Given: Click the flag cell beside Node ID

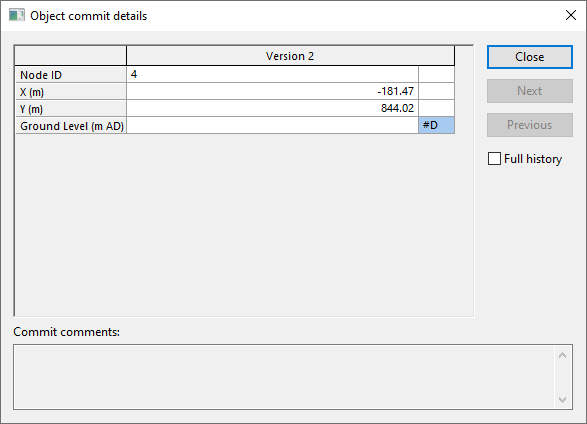Looking at the screenshot, I should pyautogui.click(x=437, y=74).
